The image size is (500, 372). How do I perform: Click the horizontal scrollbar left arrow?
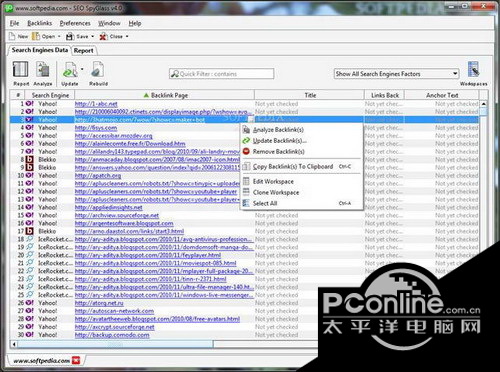(x=14, y=343)
